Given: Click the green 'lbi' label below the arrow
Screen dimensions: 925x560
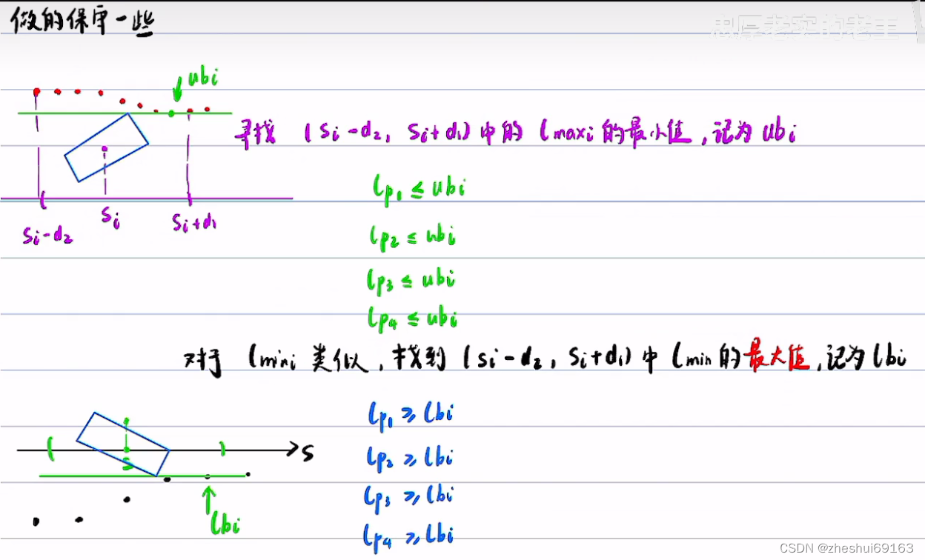Looking at the screenshot, I should (x=225, y=524).
